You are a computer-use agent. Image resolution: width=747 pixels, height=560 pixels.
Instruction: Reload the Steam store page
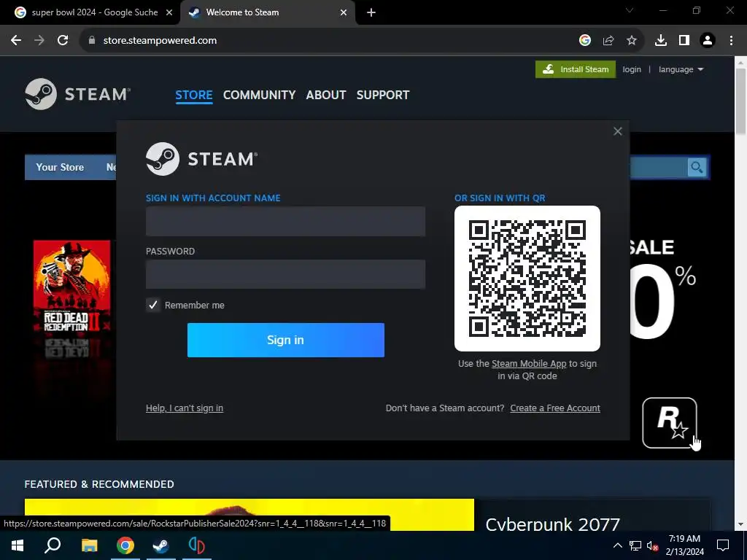pyautogui.click(x=63, y=41)
